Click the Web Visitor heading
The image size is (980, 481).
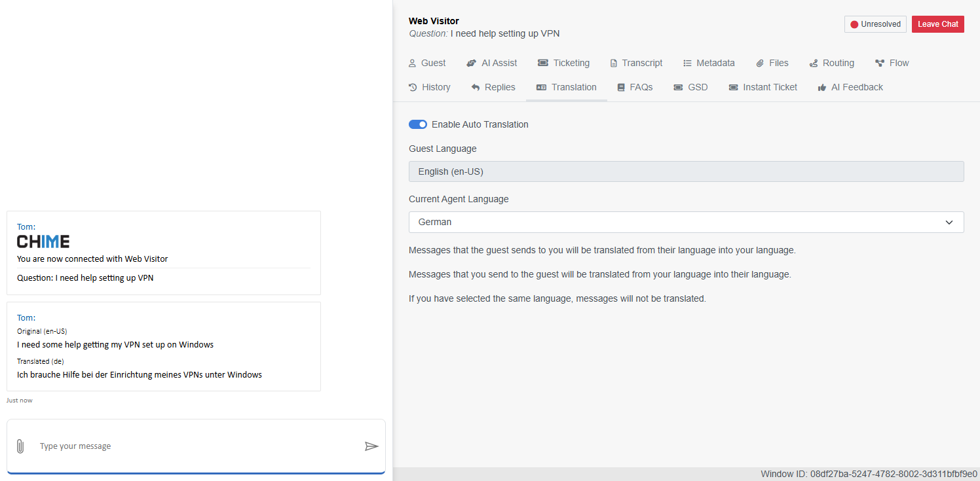pos(434,21)
